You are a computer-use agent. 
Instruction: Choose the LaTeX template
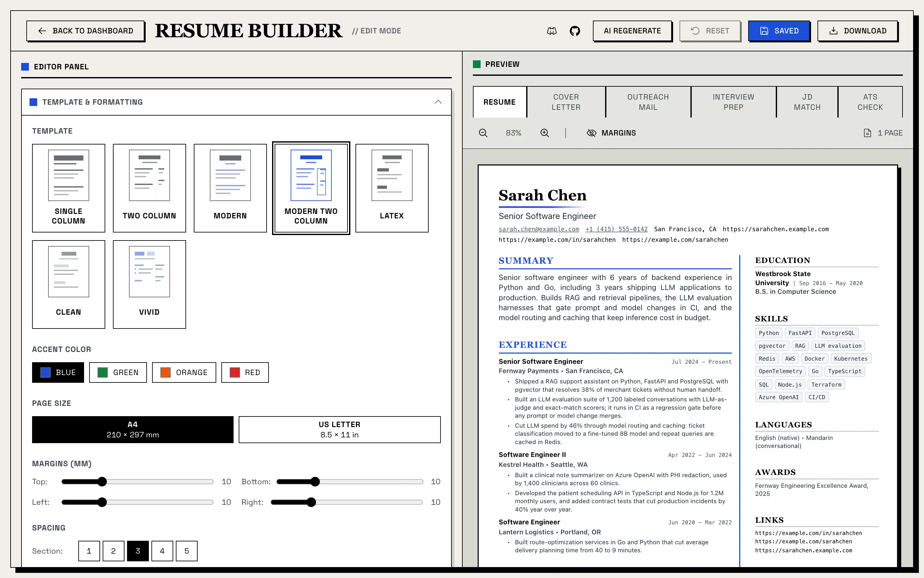pos(392,188)
